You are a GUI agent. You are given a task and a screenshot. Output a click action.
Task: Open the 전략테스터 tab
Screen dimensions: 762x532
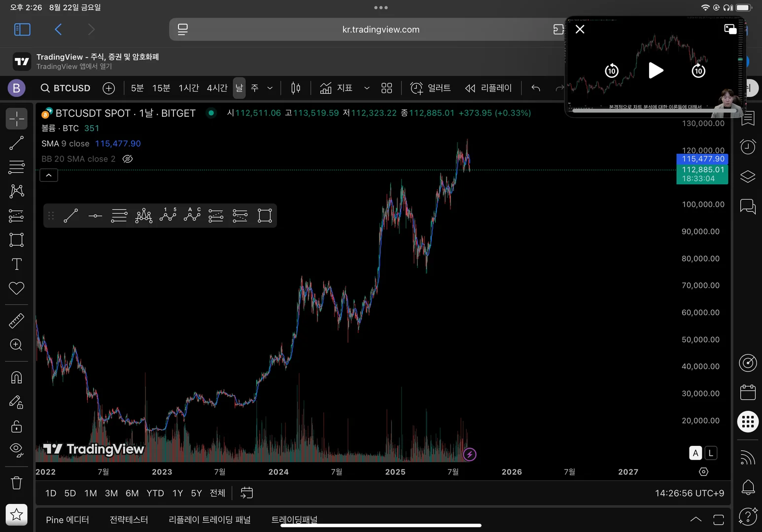[129, 520]
